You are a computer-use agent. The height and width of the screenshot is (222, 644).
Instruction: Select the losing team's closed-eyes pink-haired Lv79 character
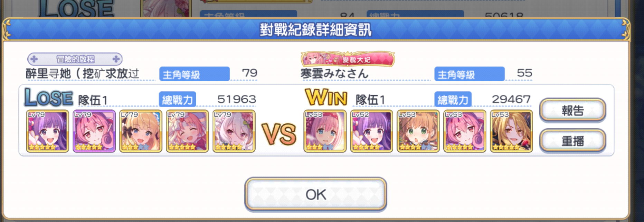click(187, 131)
